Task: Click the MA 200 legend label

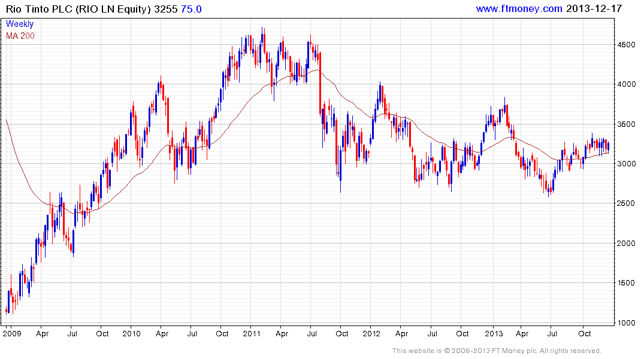Action: click(x=20, y=36)
